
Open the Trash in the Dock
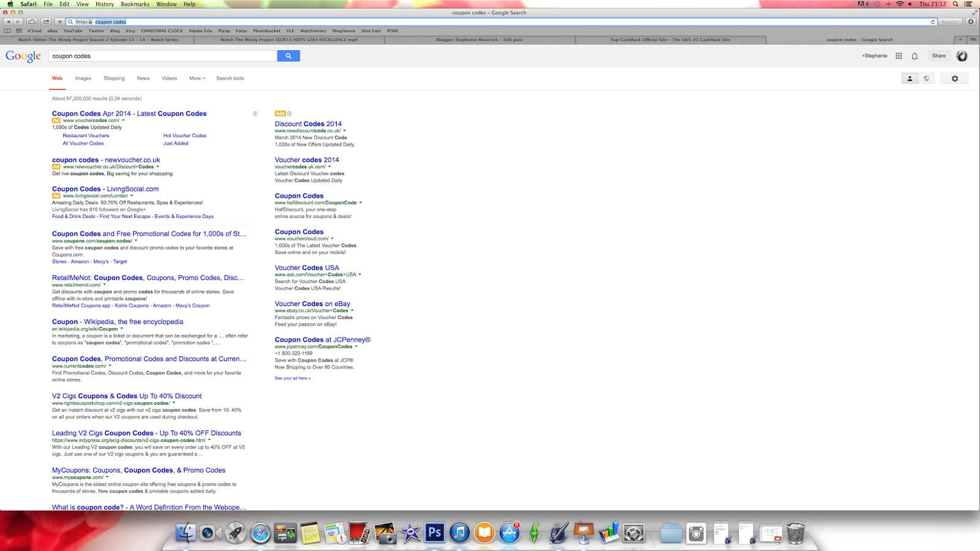795,533
